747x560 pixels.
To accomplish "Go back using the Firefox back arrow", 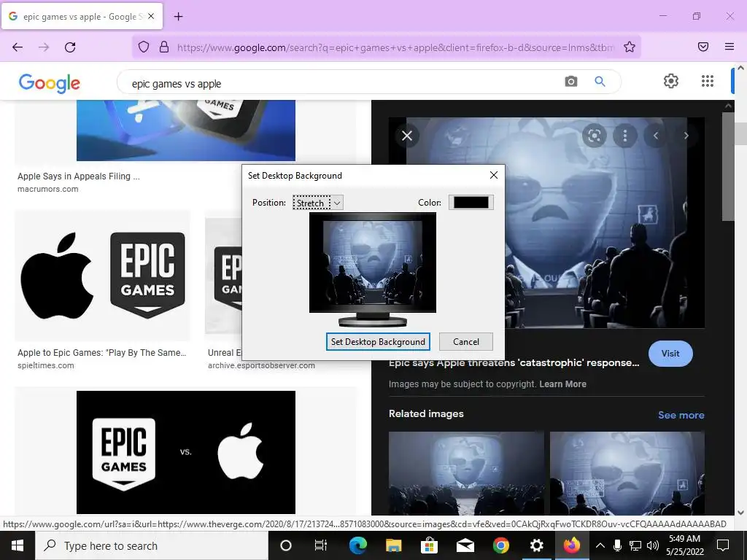I will point(18,47).
